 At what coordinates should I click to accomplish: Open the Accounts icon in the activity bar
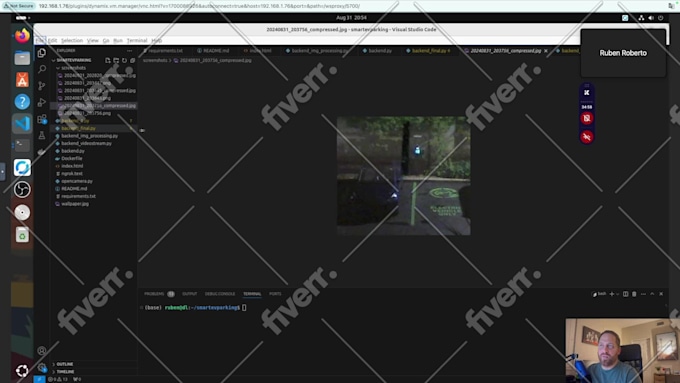(42, 350)
